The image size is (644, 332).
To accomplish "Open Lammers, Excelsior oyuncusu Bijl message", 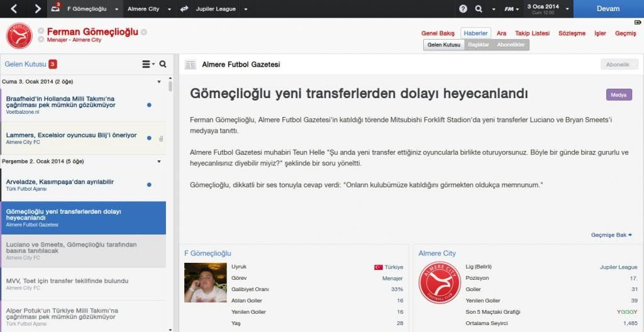I will [83, 138].
